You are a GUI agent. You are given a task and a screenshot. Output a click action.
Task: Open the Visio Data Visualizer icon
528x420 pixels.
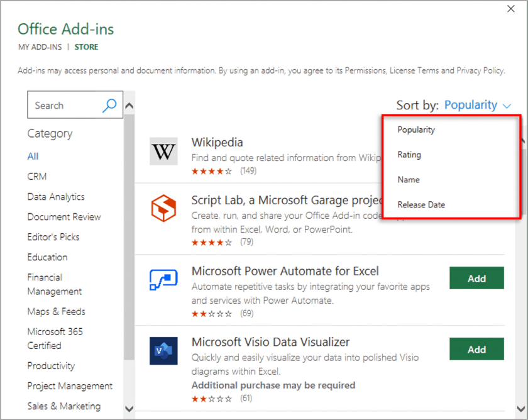[163, 351]
